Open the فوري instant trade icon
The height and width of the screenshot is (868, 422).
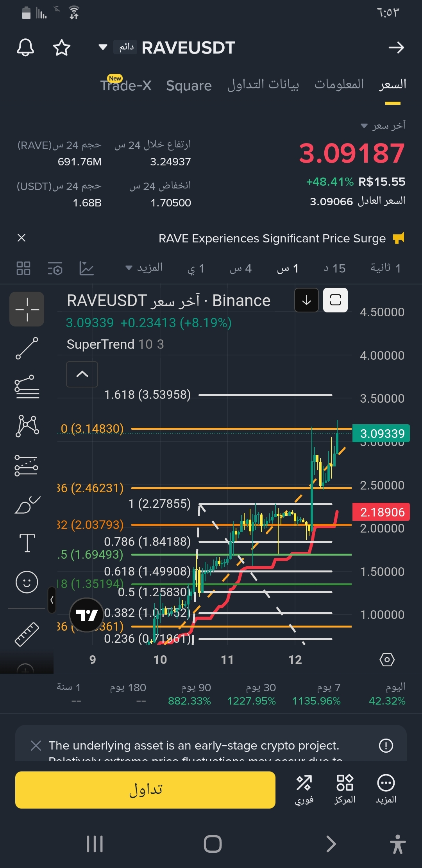click(304, 789)
